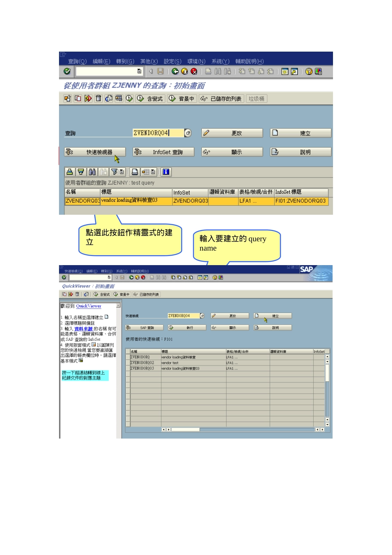392x555 pixels.
Task: Click 快速檢視器 button
Action: (x=94, y=152)
